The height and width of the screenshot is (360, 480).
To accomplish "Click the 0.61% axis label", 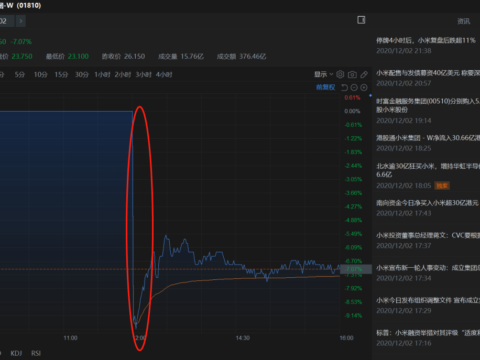I will point(352,98).
